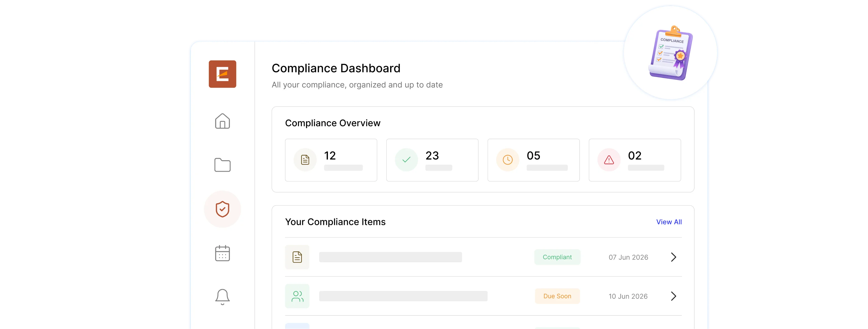Open View All compliance items
Viewport: 868px width, 329px height.
point(669,222)
